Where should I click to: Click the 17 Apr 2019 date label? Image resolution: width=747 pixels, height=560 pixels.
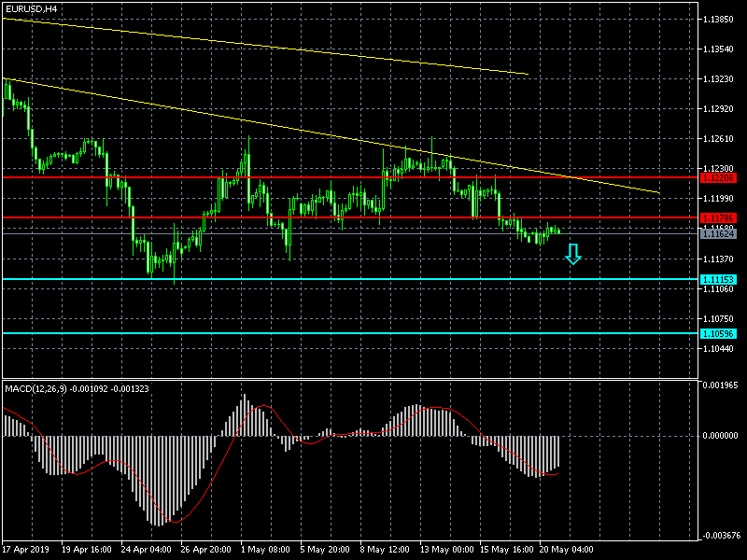point(26,549)
